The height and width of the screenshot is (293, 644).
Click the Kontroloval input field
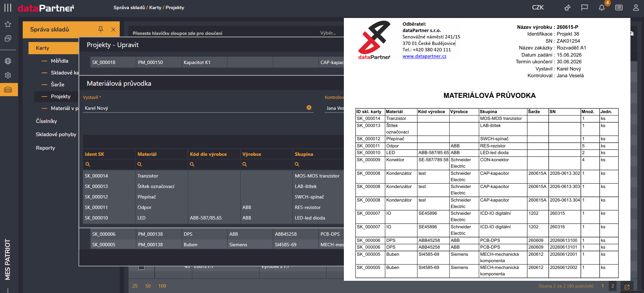334,108
